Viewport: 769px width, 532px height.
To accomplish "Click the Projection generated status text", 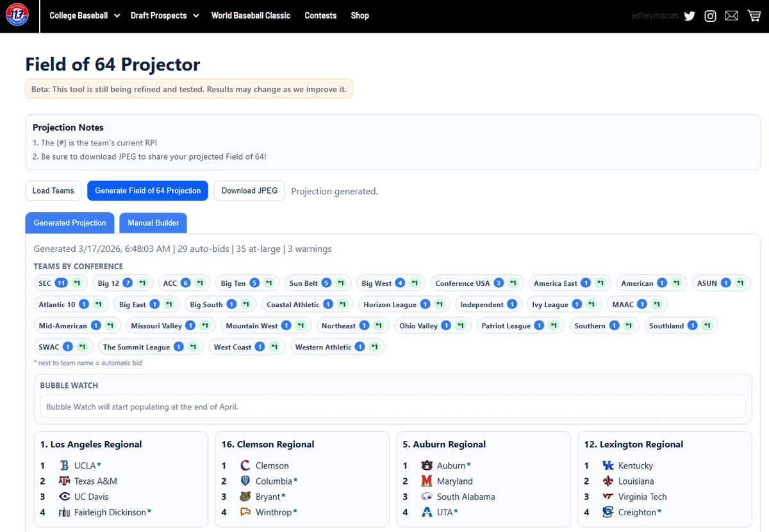I will pyautogui.click(x=335, y=191).
